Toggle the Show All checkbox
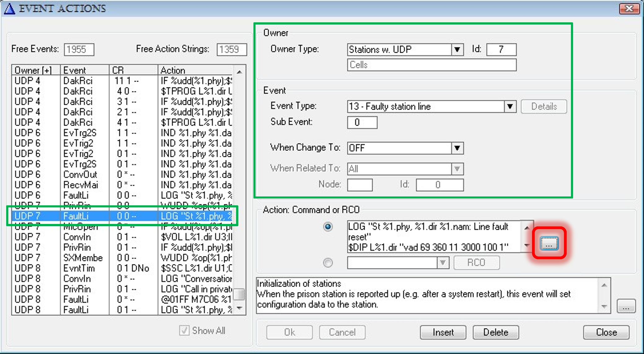Viewport: 644px width, 354px height. pos(184,330)
